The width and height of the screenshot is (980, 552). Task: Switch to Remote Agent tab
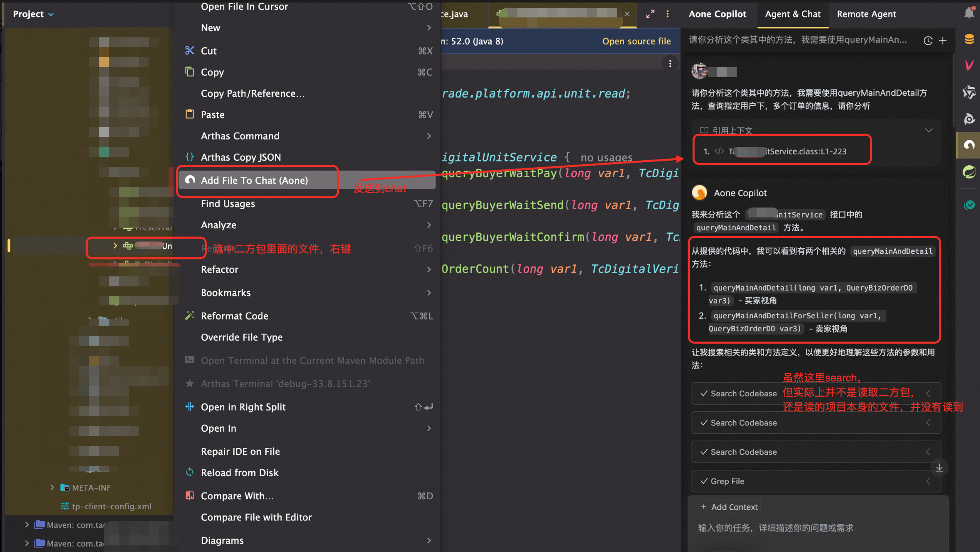tap(866, 14)
